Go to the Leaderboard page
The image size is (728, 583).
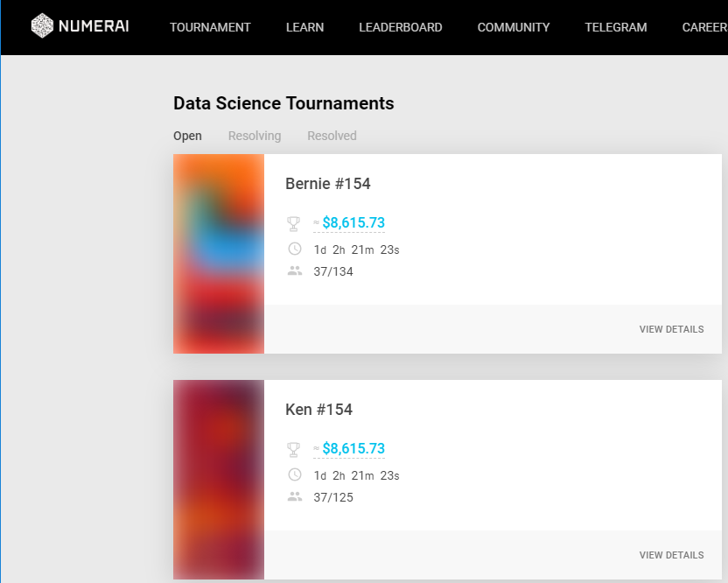[400, 27]
